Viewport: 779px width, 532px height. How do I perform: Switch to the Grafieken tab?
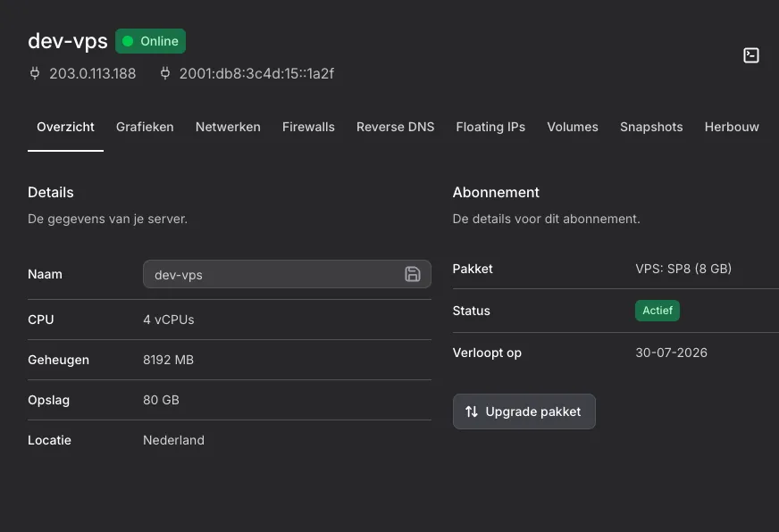pos(145,127)
